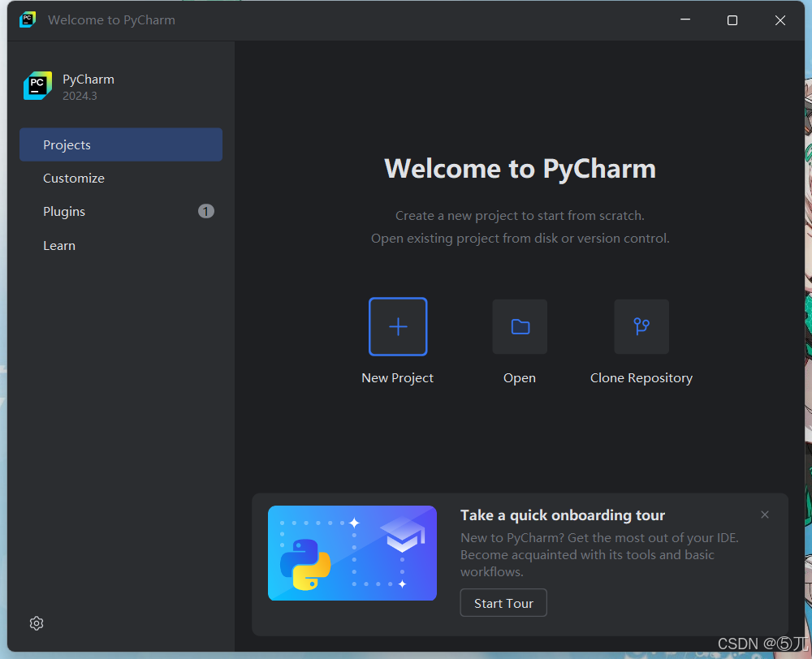Click the Plugins update badge showing 1
Viewport: 812px width, 659px height.
[x=205, y=211]
